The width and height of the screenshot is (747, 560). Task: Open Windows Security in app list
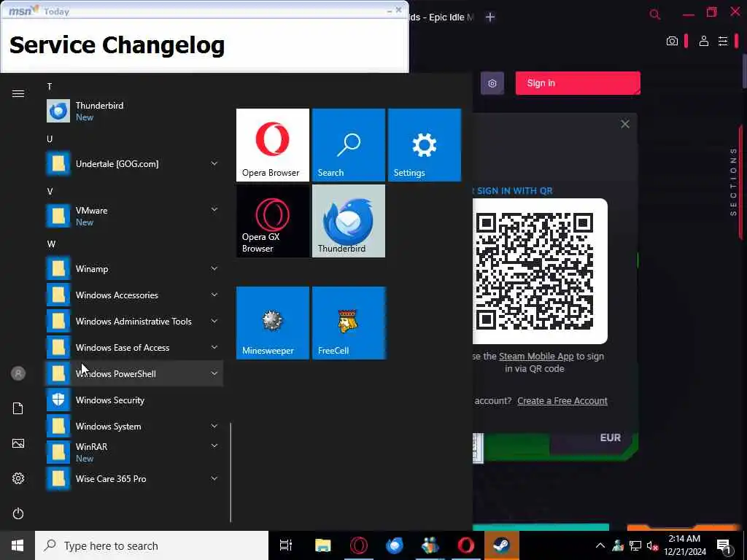click(x=134, y=400)
